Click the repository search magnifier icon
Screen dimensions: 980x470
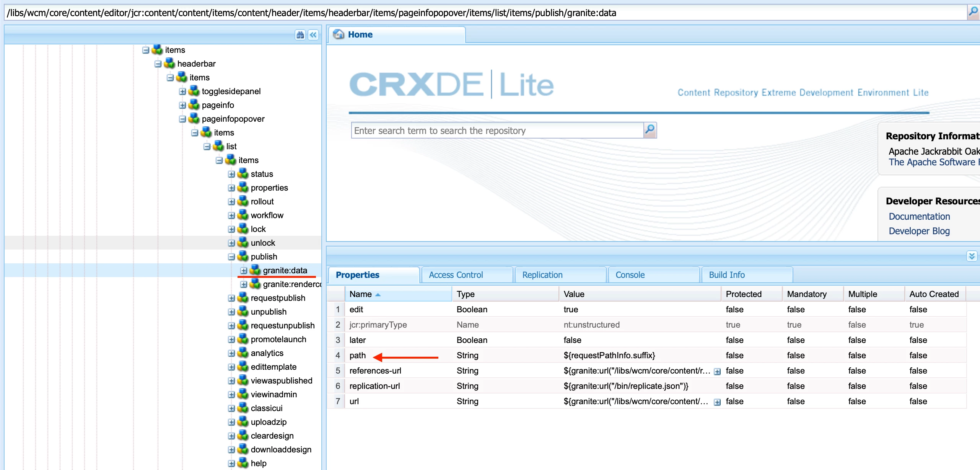coord(650,130)
